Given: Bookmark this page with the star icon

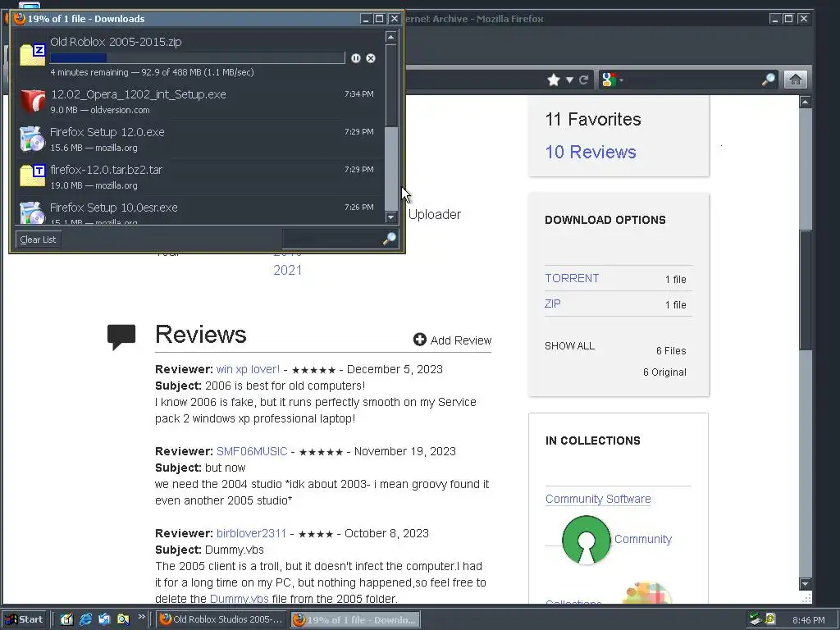Looking at the screenshot, I should (x=554, y=80).
